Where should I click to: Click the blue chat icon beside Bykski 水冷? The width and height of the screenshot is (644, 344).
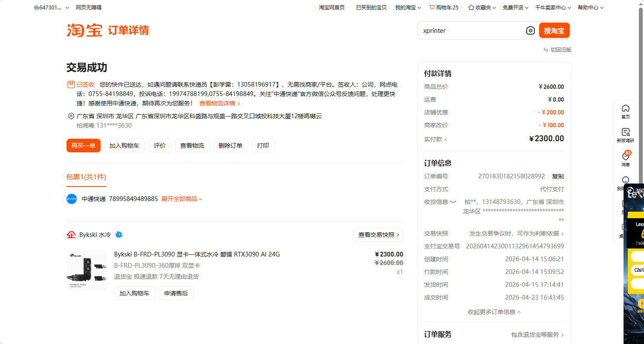119,235
